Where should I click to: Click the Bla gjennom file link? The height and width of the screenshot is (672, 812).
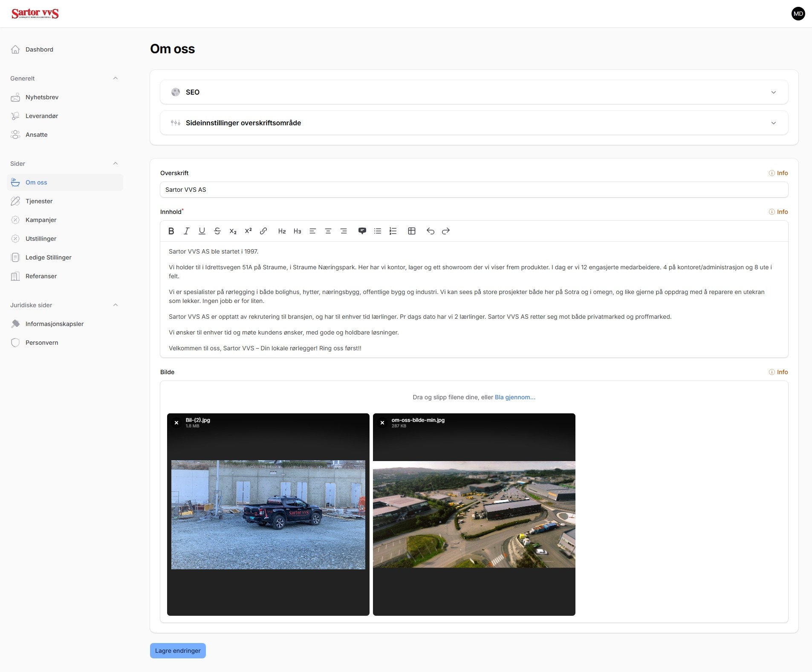[x=515, y=397]
